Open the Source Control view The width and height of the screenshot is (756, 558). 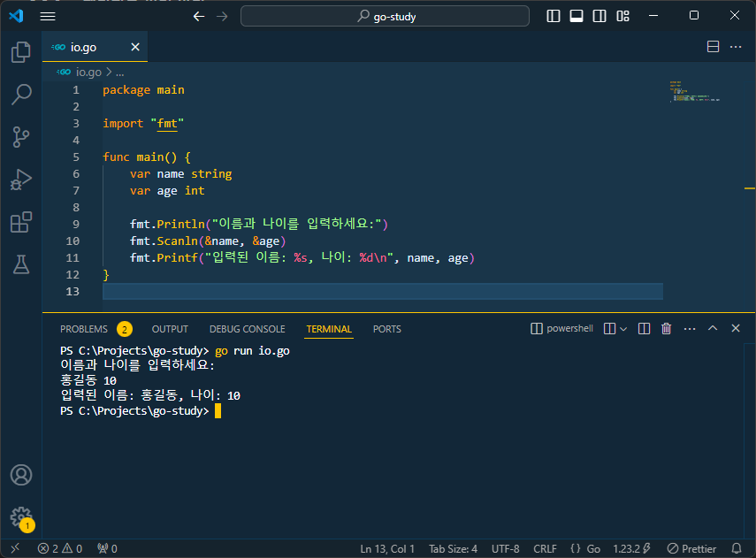[20, 136]
